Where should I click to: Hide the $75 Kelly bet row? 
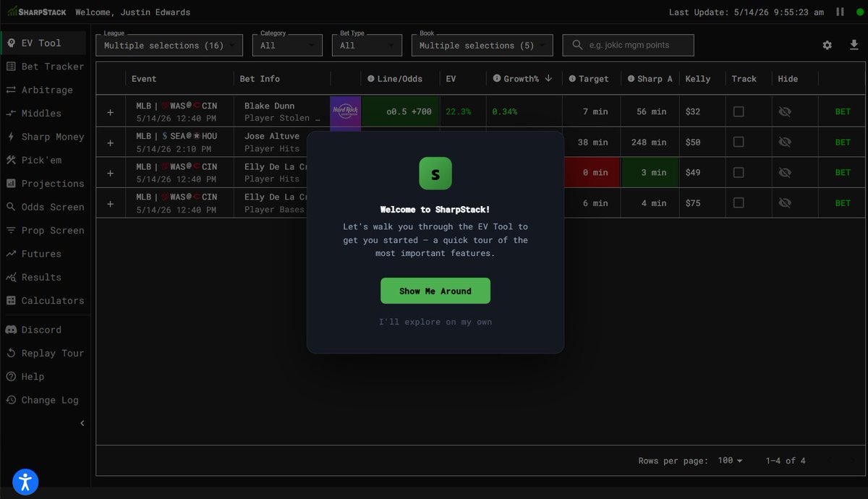click(x=784, y=202)
